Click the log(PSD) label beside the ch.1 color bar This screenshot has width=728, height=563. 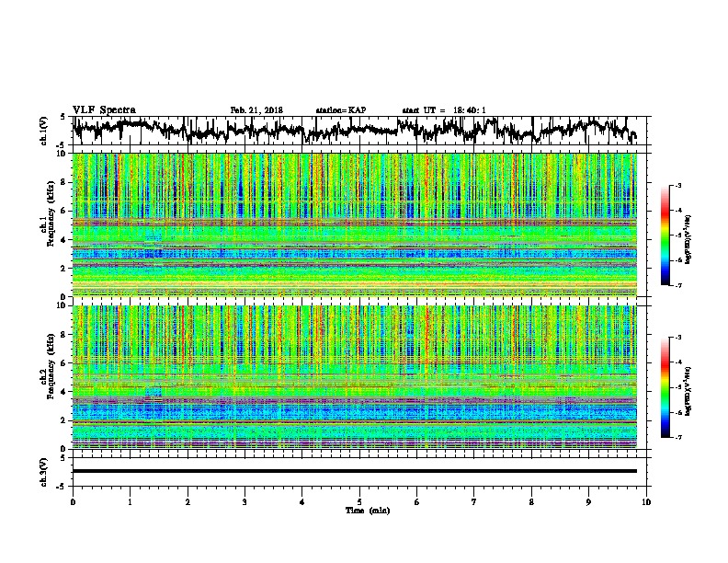[x=688, y=240]
